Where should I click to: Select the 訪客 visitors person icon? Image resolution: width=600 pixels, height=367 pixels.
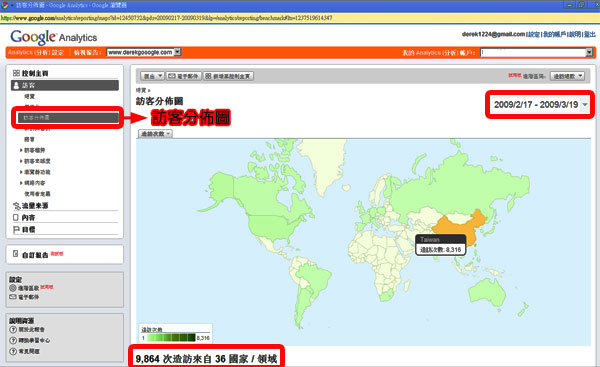point(16,85)
